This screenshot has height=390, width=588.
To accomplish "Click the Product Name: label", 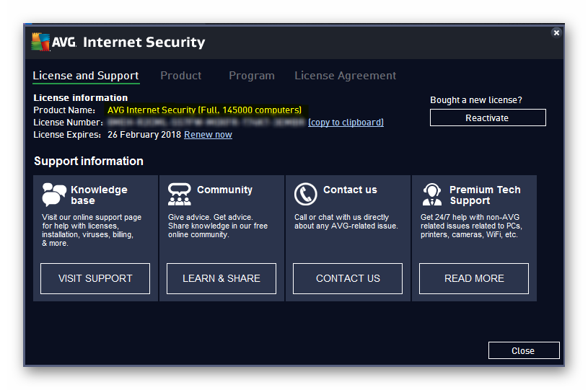I will pyautogui.click(x=64, y=110).
